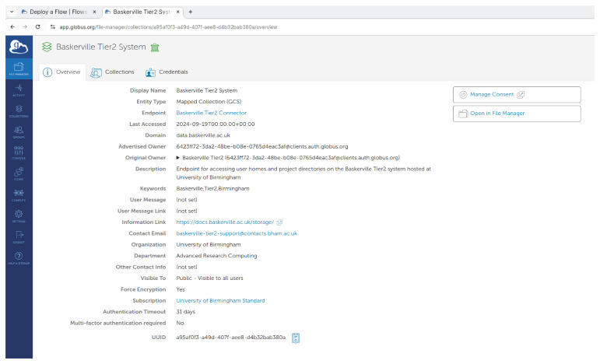Click the address bar URL field
Screen dimensions: 600x364
[168, 26]
